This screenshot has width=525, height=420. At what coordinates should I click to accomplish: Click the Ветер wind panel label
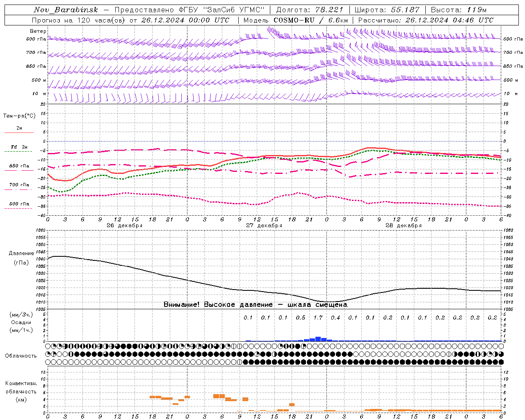(38, 31)
